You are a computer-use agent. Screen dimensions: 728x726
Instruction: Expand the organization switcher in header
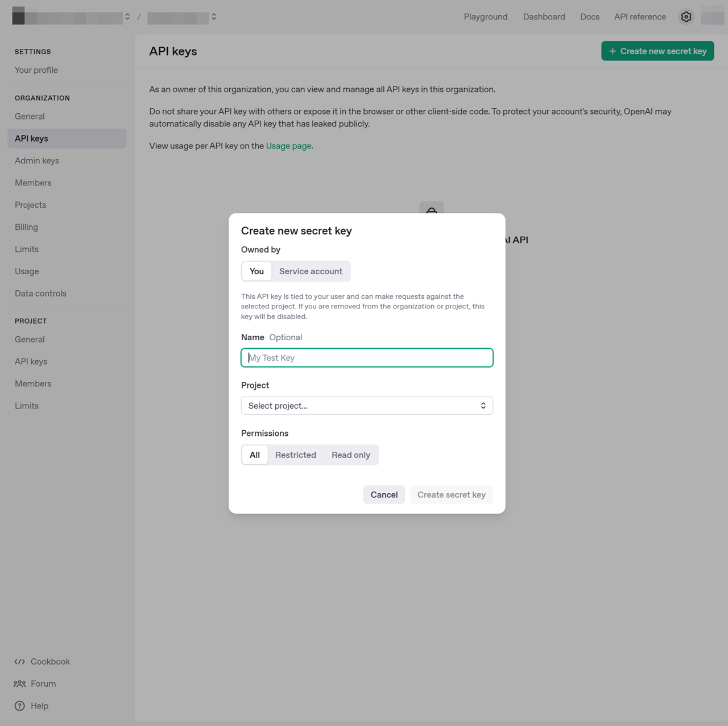point(127,17)
